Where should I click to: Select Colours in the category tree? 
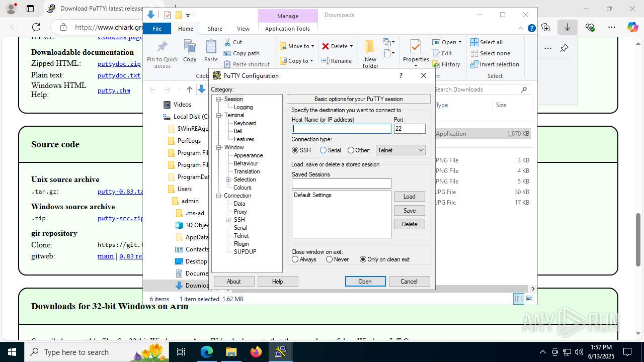point(243,188)
